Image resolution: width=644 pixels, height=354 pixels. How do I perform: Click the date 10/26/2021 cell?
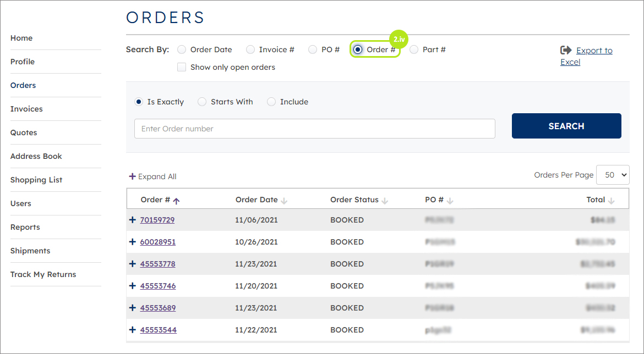click(x=256, y=242)
